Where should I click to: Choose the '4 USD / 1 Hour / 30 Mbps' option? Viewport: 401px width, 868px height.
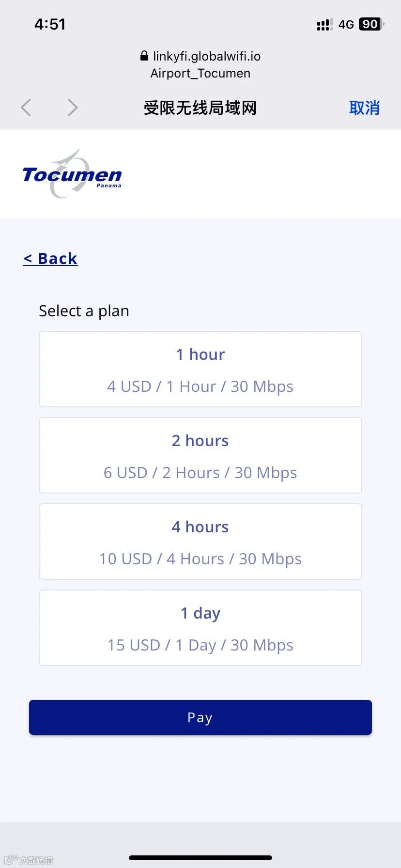coord(200,387)
